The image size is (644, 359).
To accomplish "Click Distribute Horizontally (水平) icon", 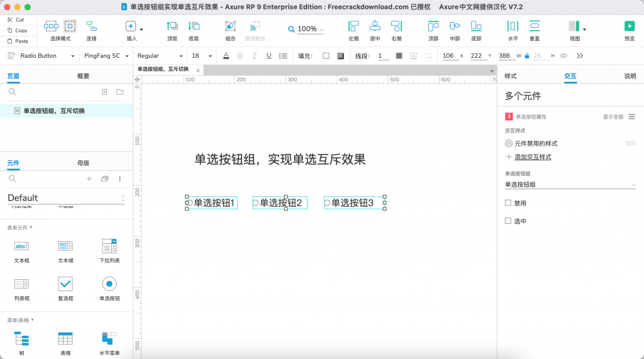I will click(x=513, y=26).
